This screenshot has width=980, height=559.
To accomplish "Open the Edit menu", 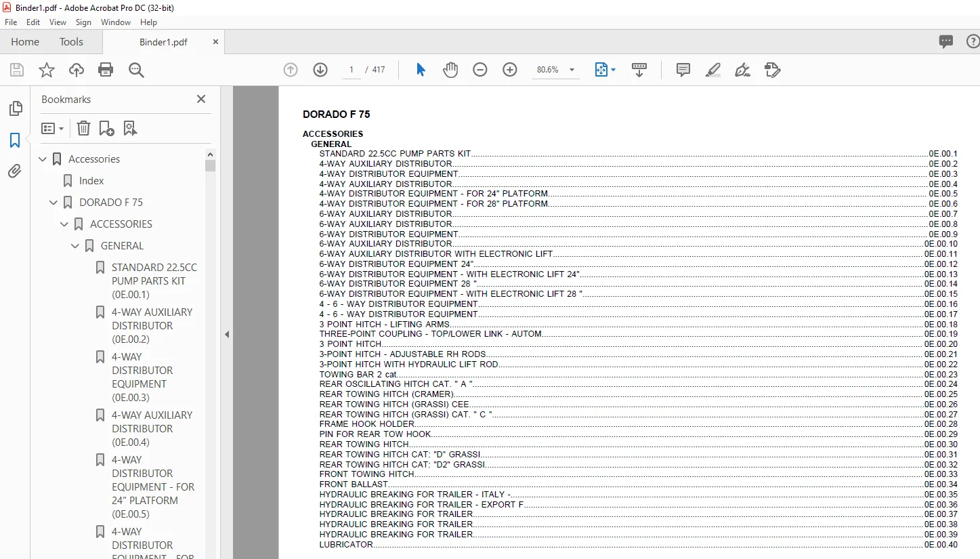I will coord(33,22).
